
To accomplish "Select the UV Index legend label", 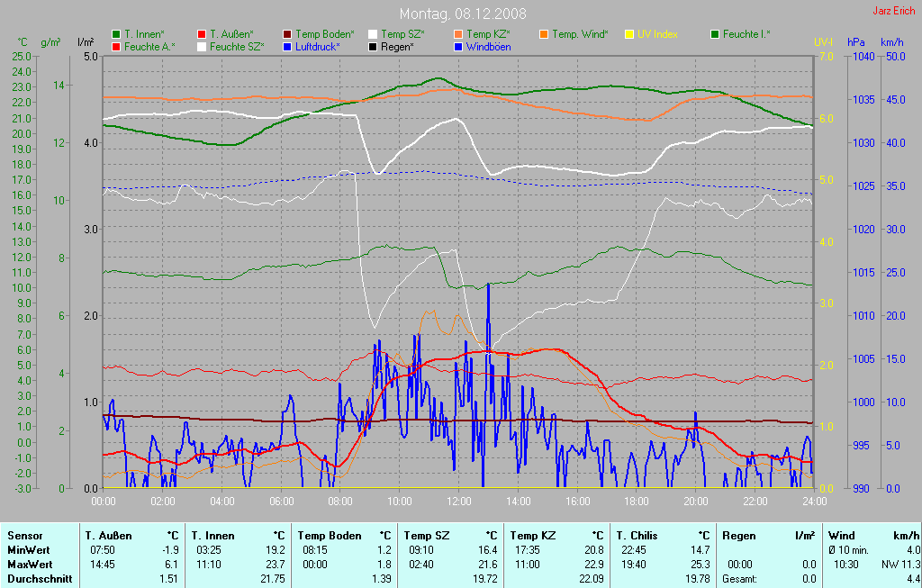I will pyautogui.click(x=657, y=34).
